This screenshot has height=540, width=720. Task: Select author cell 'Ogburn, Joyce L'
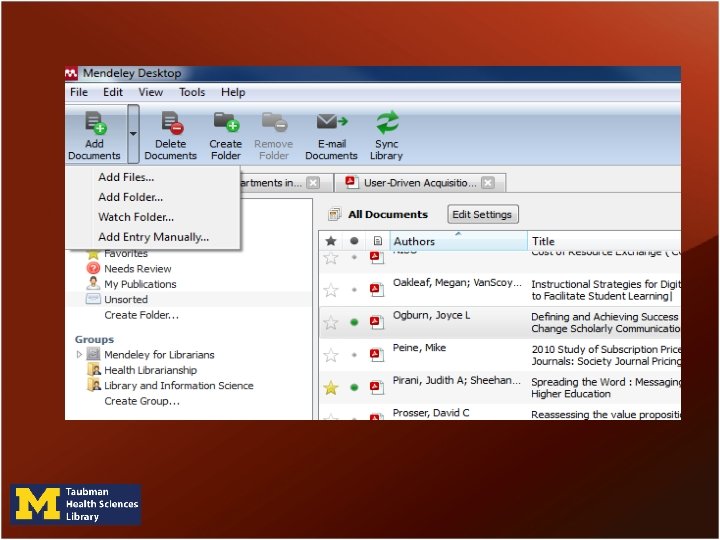(432, 315)
